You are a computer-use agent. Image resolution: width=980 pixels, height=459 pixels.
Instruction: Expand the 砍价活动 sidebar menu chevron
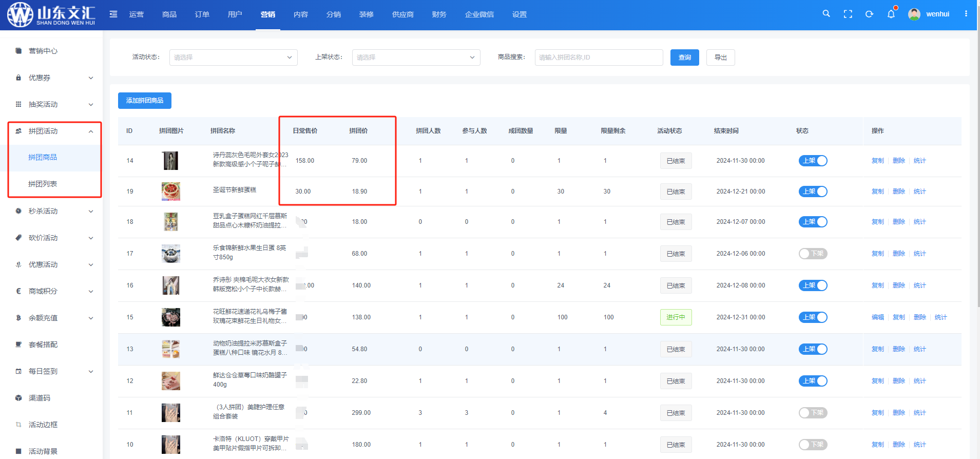91,238
